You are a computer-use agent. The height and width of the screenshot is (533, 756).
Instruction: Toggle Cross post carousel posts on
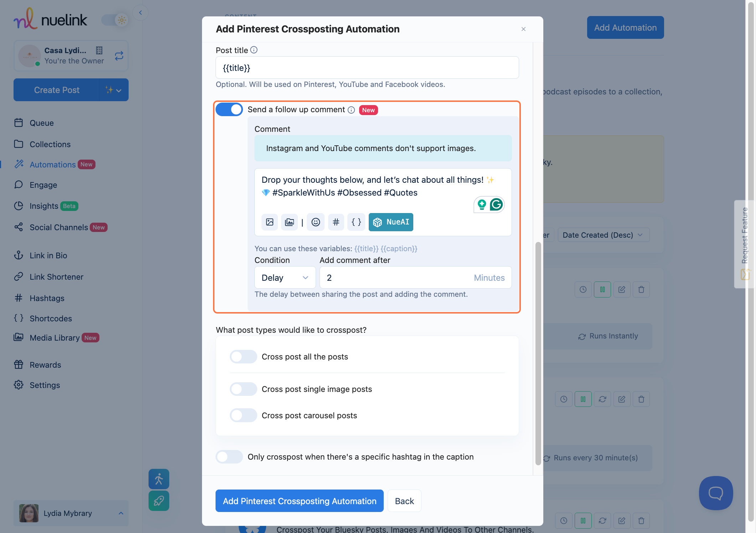pos(243,415)
